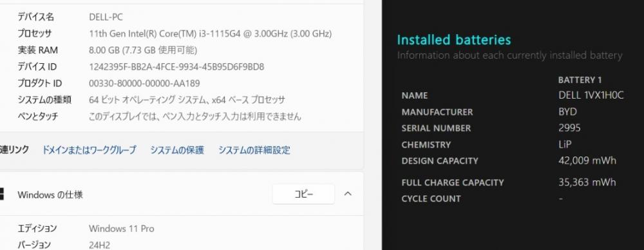644x250 pixels.
Task: Click the manufacturer value BYD
Action: click(x=567, y=112)
